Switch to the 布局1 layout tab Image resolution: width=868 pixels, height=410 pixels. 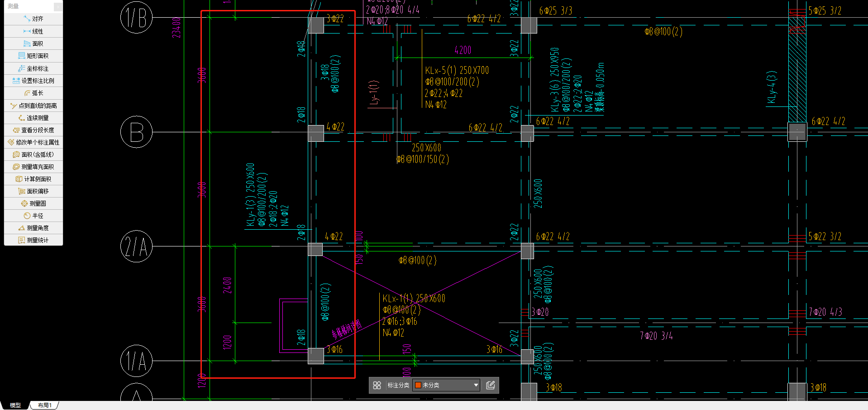coord(44,405)
